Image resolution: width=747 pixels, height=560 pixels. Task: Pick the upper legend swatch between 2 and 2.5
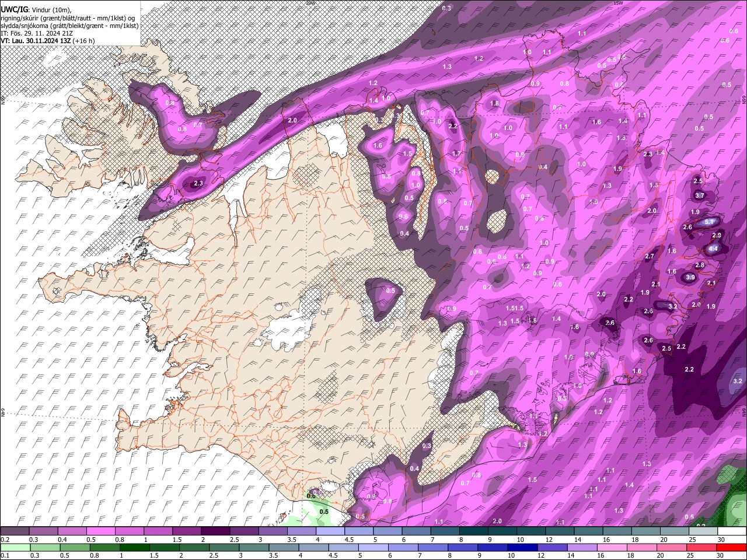[215, 531]
